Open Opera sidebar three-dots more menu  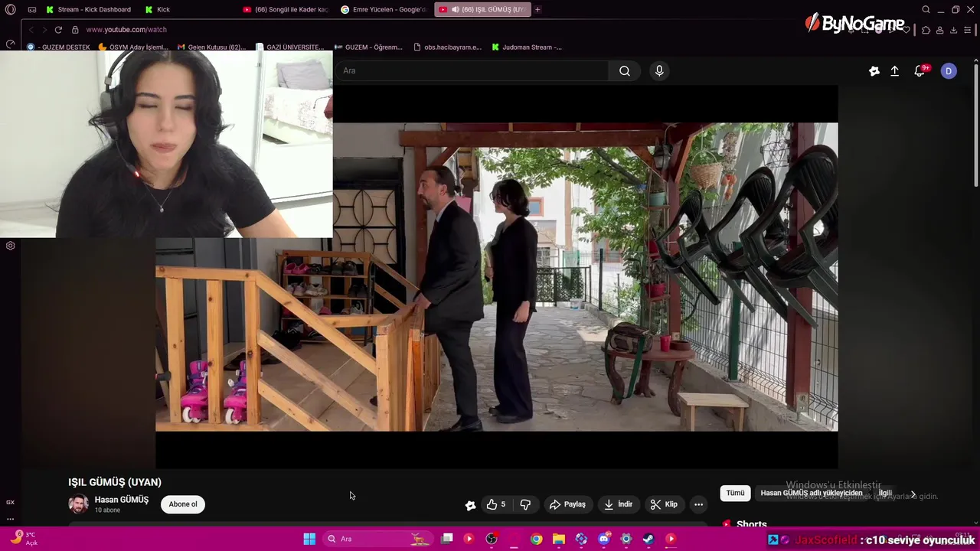pyautogui.click(x=10, y=519)
